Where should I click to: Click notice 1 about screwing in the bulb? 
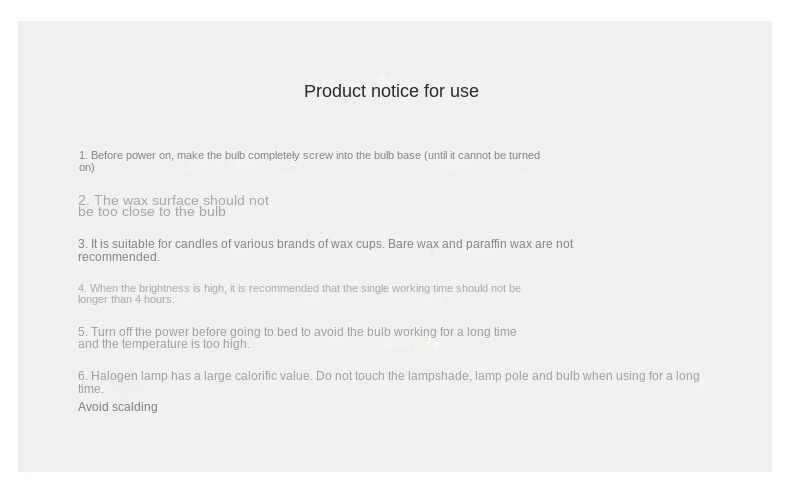[309, 155]
